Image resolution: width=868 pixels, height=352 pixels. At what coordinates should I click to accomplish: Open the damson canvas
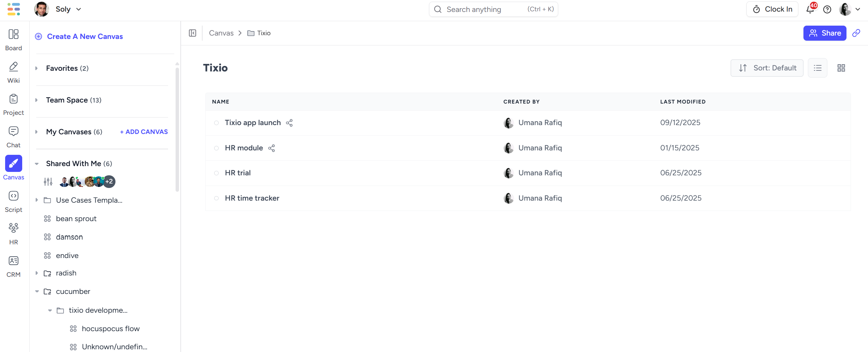(x=69, y=237)
